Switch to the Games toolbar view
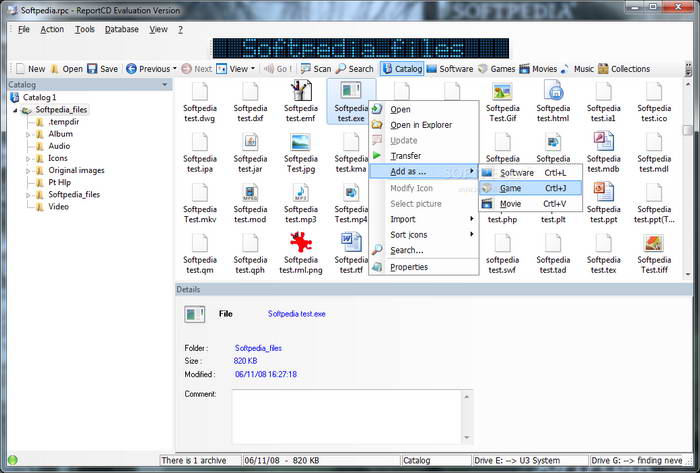 click(496, 69)
